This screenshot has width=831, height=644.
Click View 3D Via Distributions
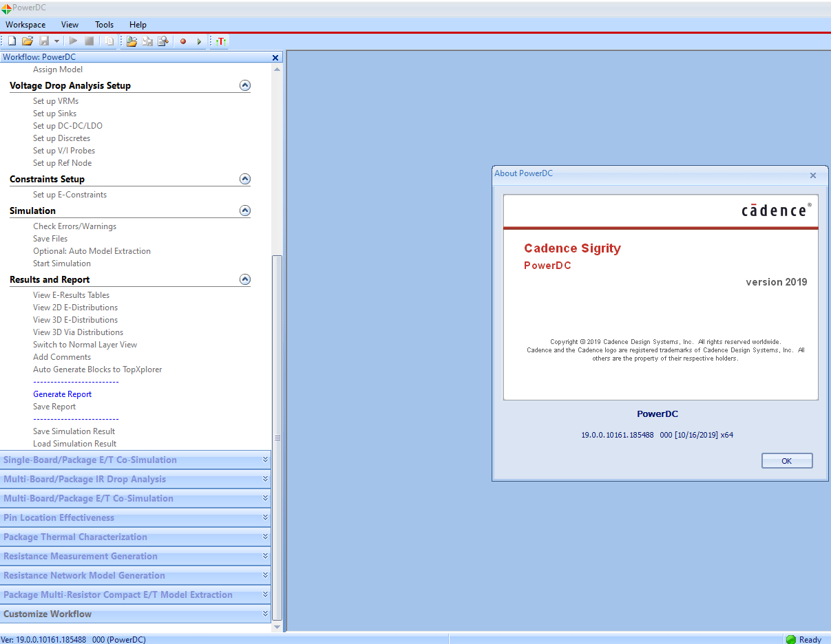click(x=78, y=332)
